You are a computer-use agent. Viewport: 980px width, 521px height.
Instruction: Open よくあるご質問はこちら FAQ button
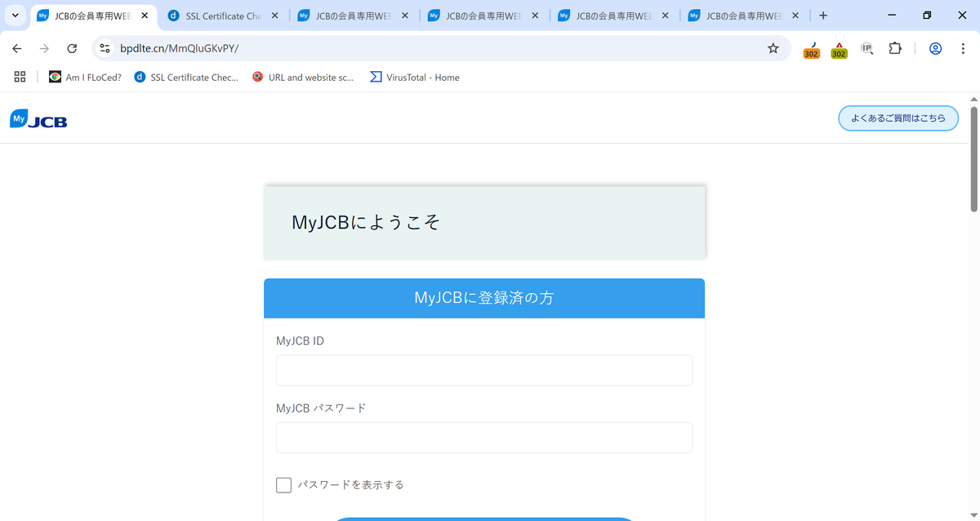pos(898,118)
